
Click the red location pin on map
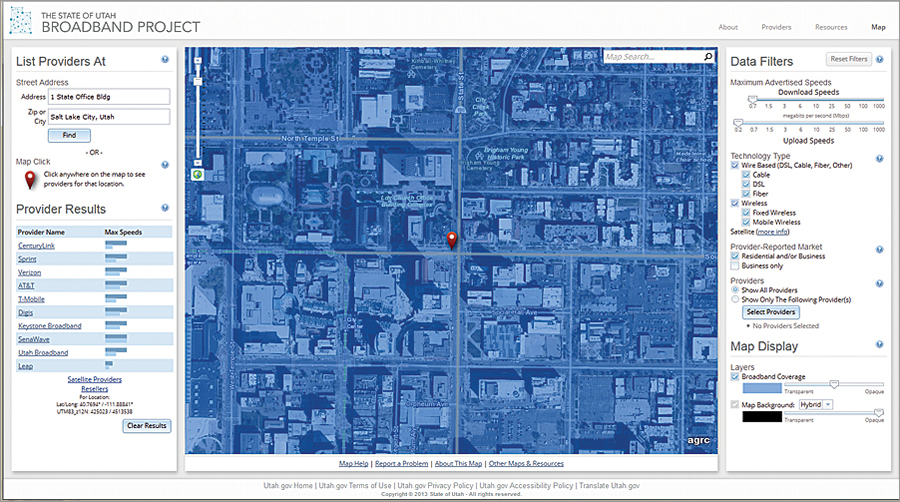tap(452, 240)
